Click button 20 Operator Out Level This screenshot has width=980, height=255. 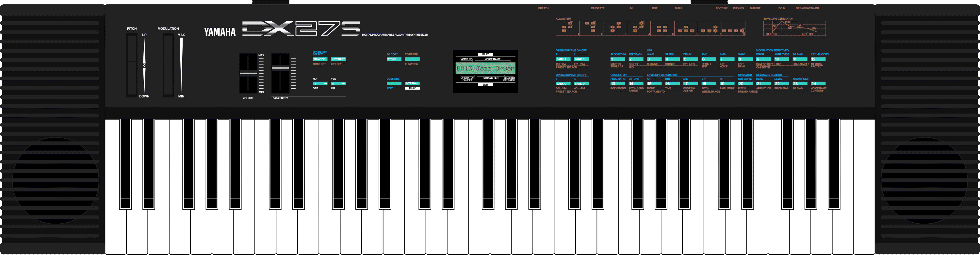746,84
